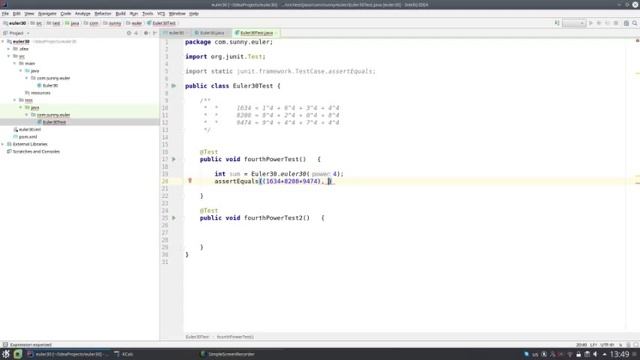Click the yellow warning marker in editor stripe
This screenshot has width=640, height=360.
637,73
